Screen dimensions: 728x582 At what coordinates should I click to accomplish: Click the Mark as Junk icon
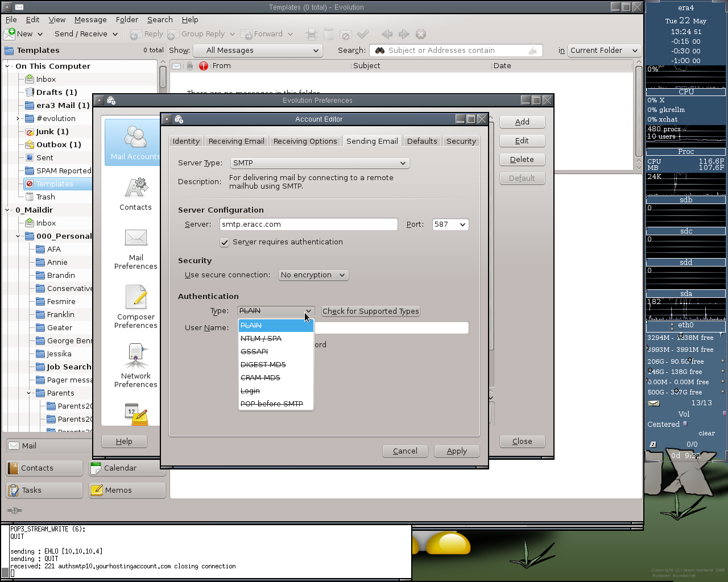346,34
